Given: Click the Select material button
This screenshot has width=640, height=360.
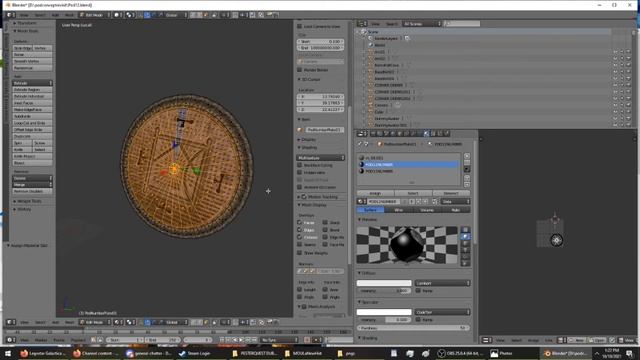Looking at the screenshot, I should pos(413,193).
